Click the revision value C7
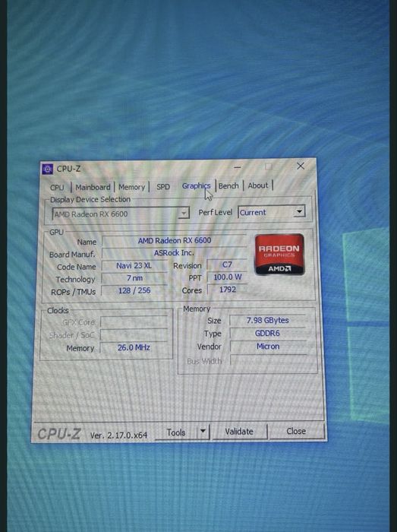The width and height of the screenshot is (397, 532). click(x=227, y=264)
